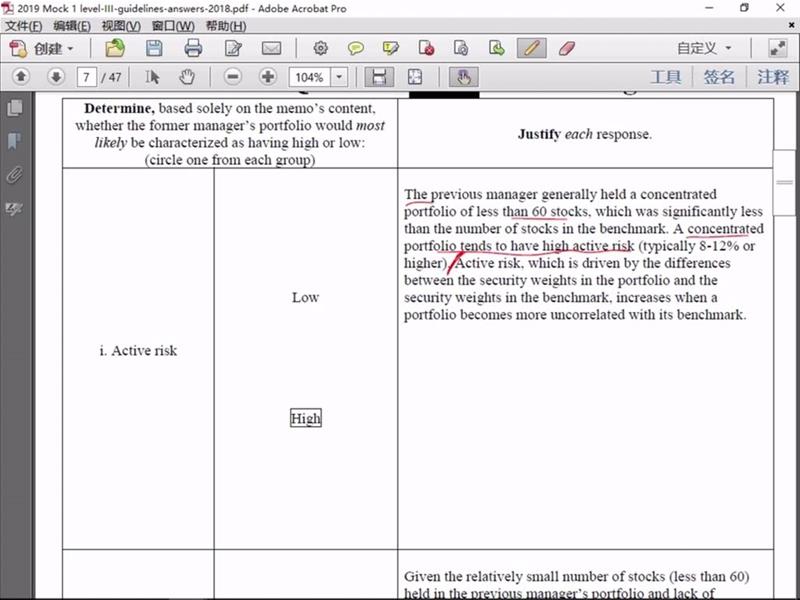The image size is (800, 600).
Task: Expand the zoom level dropdown
Action: [x=339, y=77]
